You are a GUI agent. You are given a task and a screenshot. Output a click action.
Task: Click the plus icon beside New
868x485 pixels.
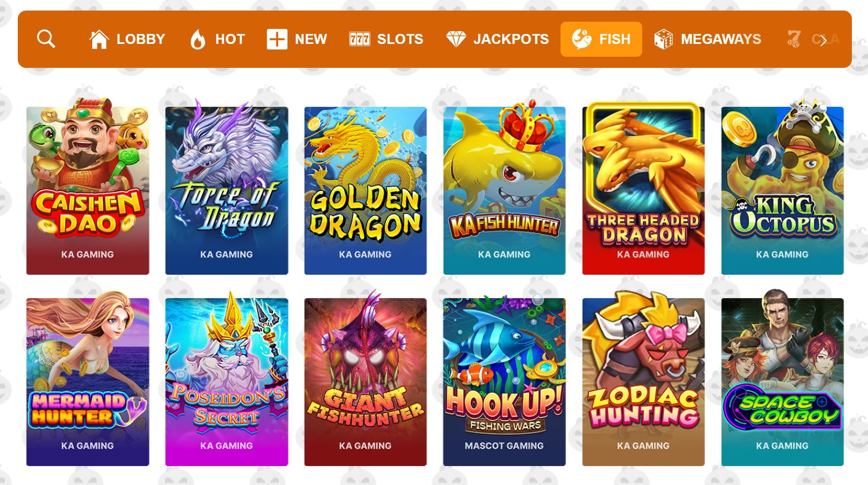point(277,39)
